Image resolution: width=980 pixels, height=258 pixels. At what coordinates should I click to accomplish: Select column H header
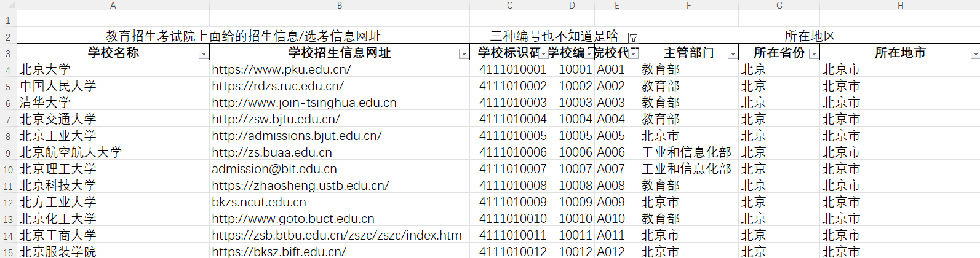[x=900, y=5]
